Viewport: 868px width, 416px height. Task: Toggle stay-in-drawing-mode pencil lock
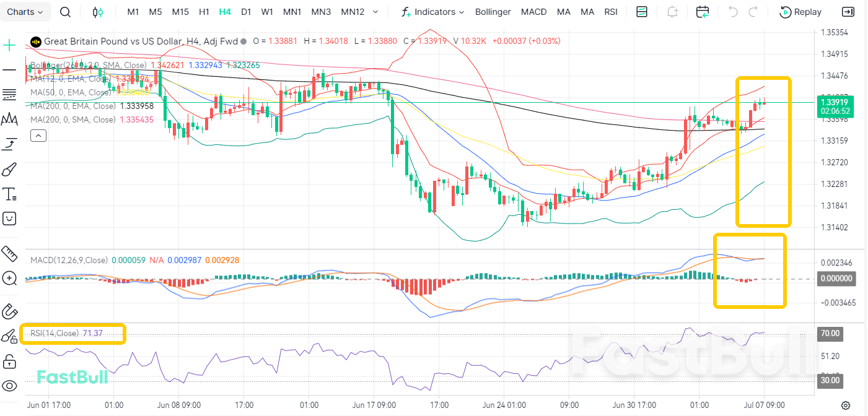click(9, 336)
